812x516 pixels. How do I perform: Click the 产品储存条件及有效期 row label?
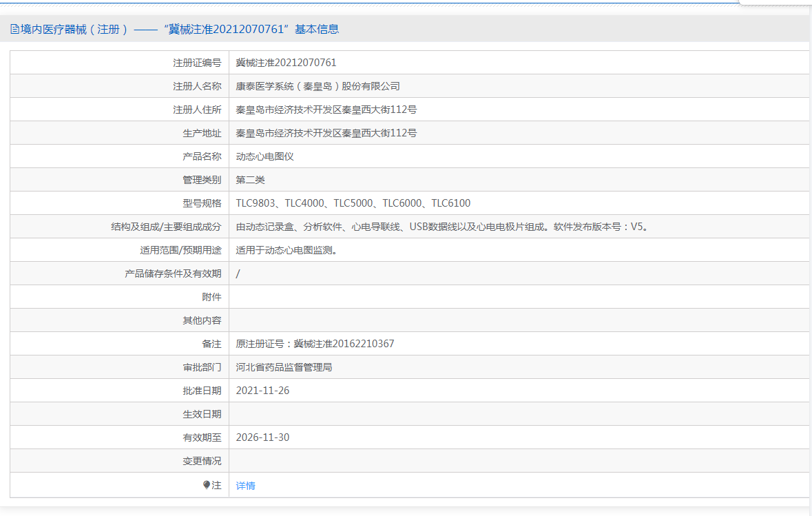coord(173,274)
